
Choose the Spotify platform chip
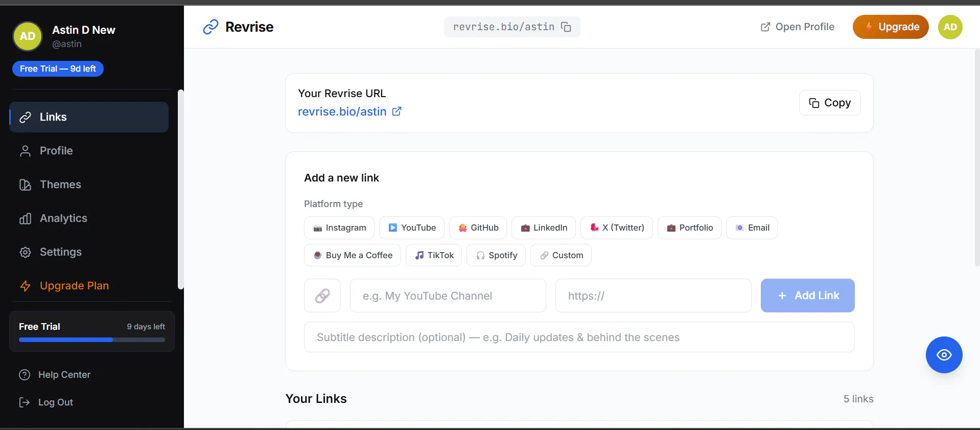[x=496, y=256]
